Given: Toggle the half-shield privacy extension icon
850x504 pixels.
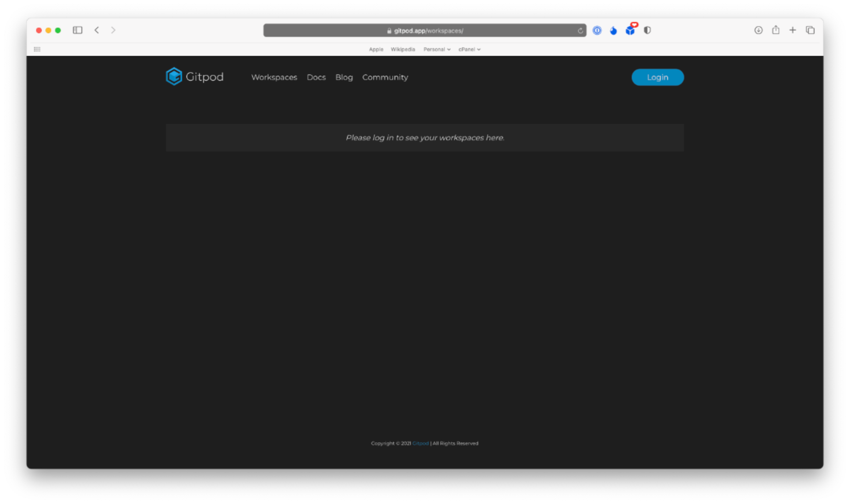Looking at the screenshot, I should pyautogui.click(x=647, y=30).
